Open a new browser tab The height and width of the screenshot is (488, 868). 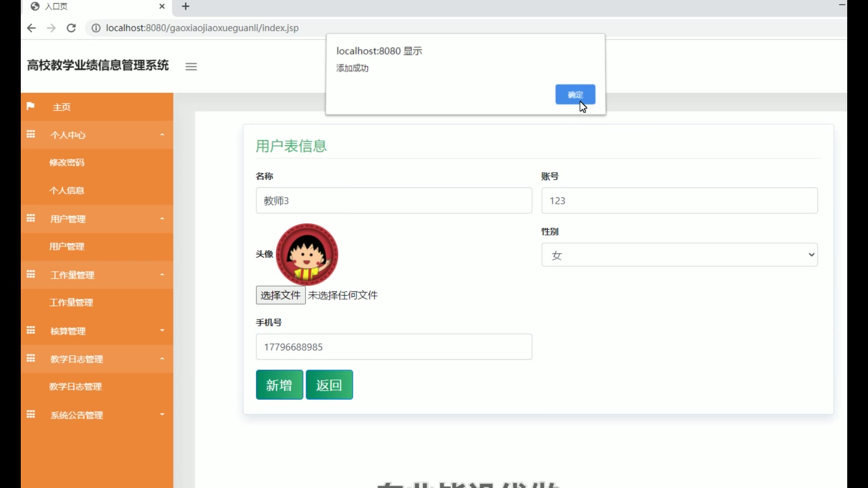[186, 6]
